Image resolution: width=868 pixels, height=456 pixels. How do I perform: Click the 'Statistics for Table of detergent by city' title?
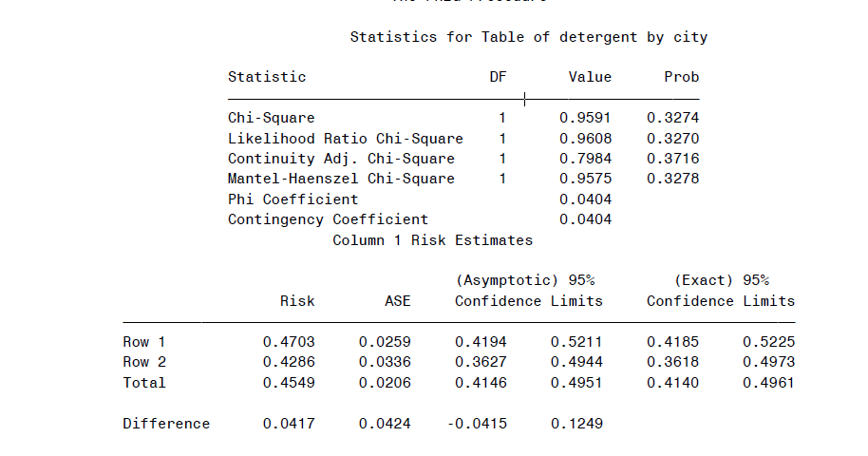click(528, 37)
